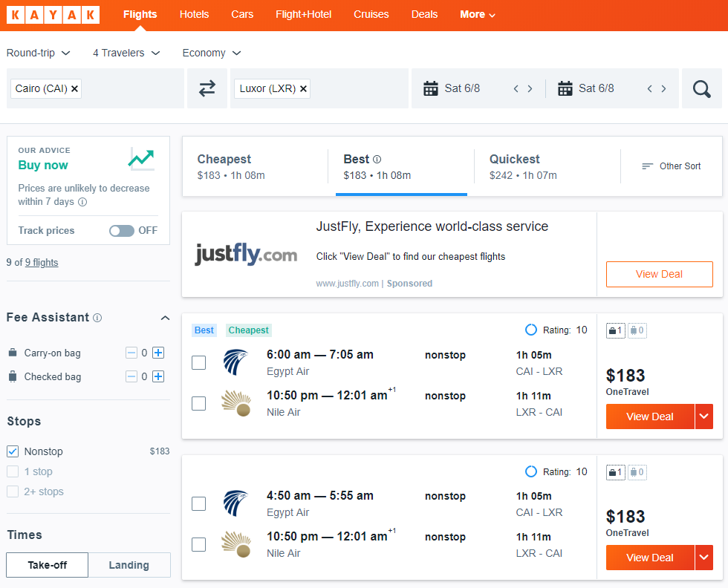Click JustFly sponsored View Deal button
The image size is (728, 588).
tap(660, 274)
